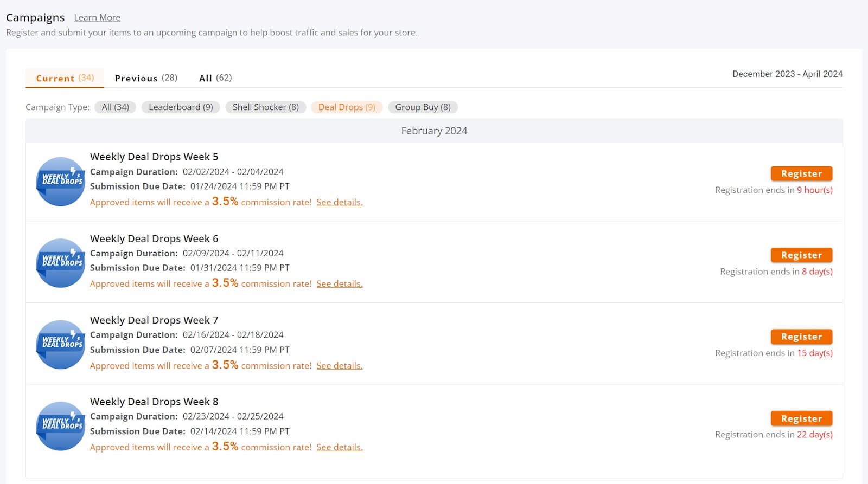This screenshot has height=484, width=868.
Task: Filter campaigns by Leaderboard (9)
Action: pos(181,107)
